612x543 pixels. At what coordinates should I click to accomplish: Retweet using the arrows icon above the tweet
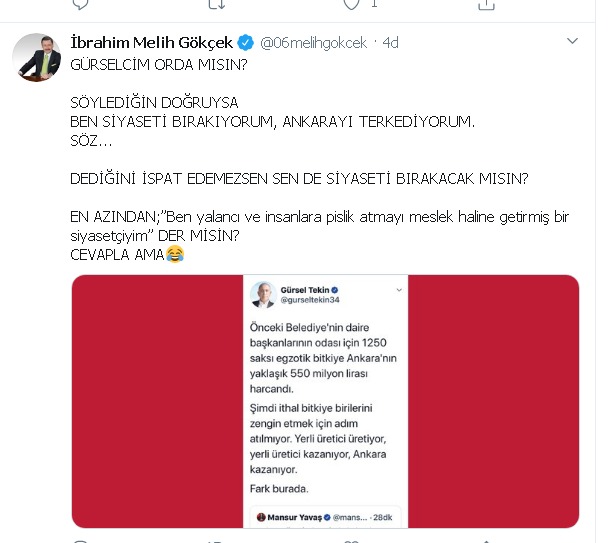tap(217, 4)
